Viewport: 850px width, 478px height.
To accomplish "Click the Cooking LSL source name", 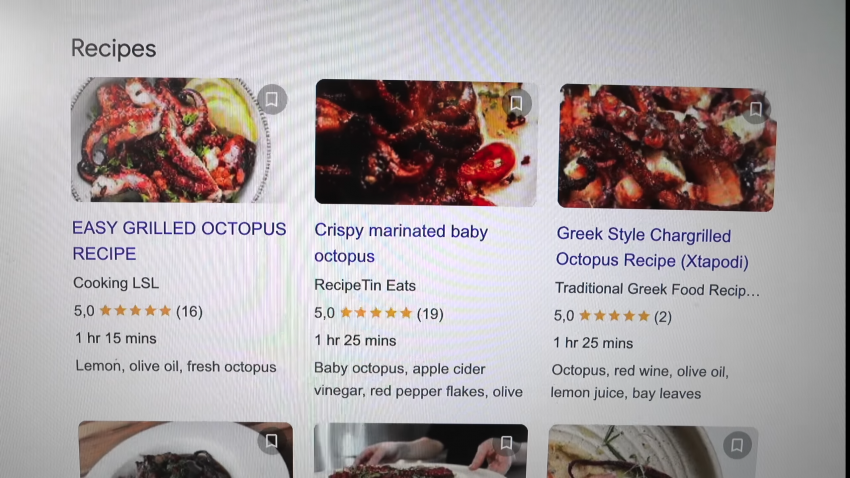I will click(x=116, y=283).
